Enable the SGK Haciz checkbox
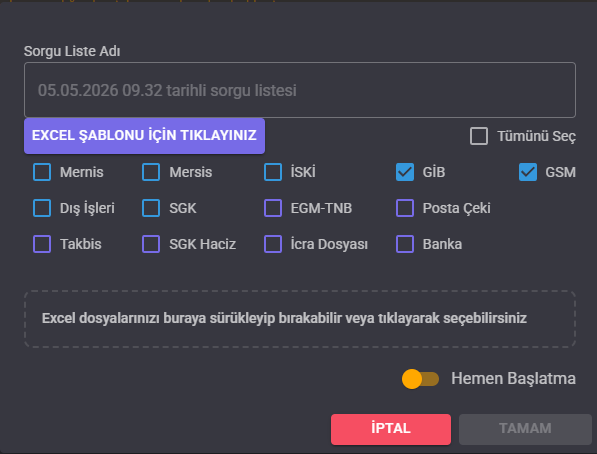This screenshot has width=597, height=454. coord(151,244)
